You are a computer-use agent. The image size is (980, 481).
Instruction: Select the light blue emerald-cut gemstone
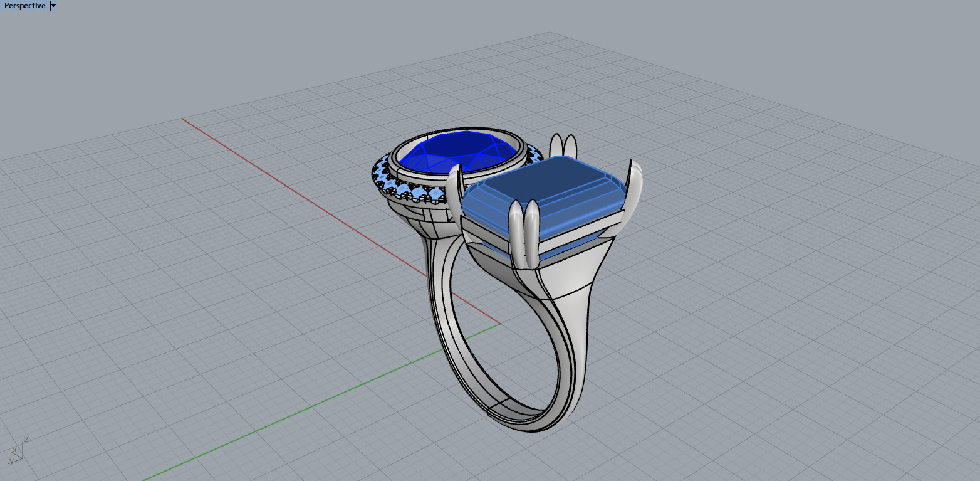[544, 199]
